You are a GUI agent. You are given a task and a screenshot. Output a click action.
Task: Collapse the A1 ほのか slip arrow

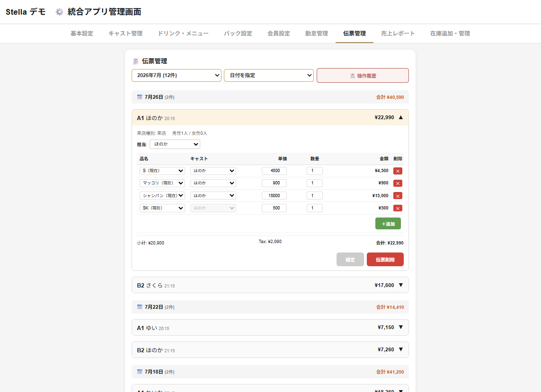(401, 118)
